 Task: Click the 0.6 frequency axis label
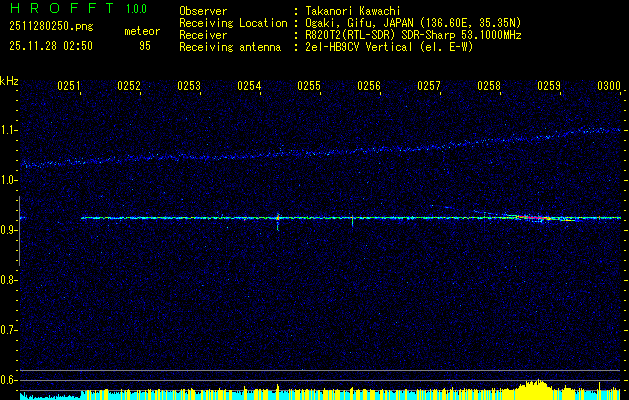click(9, 380)
